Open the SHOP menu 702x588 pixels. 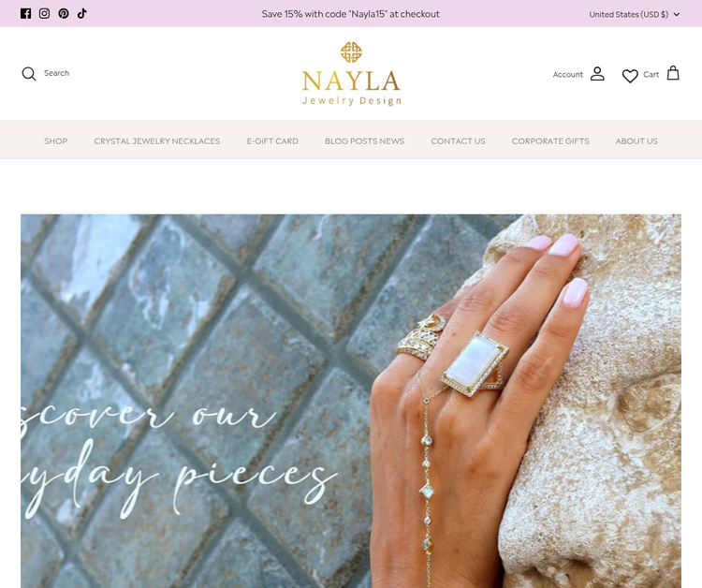(55, 141)
